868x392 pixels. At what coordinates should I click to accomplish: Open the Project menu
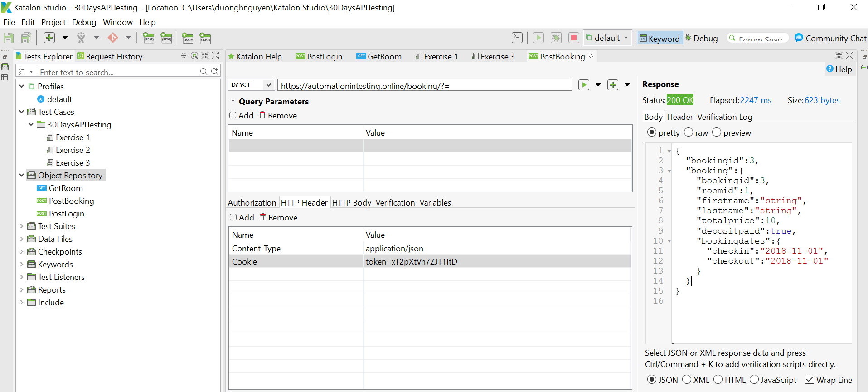[53, 22]
